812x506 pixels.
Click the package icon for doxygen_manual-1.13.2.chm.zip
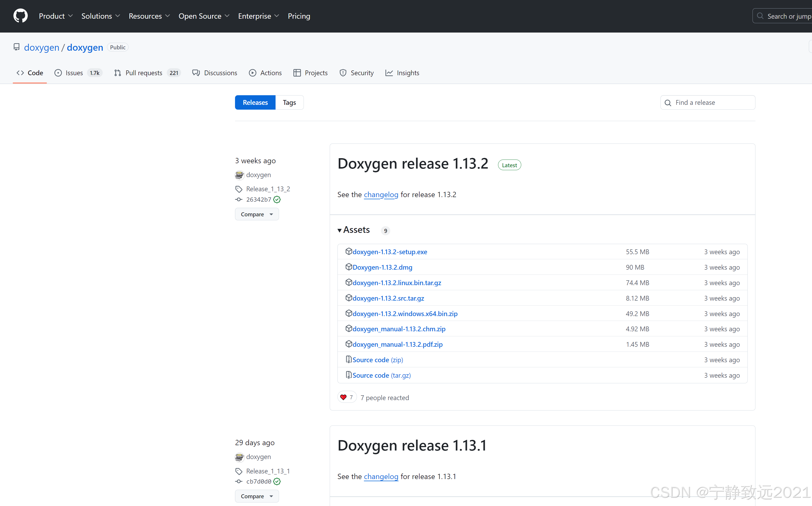pos(349,328)
